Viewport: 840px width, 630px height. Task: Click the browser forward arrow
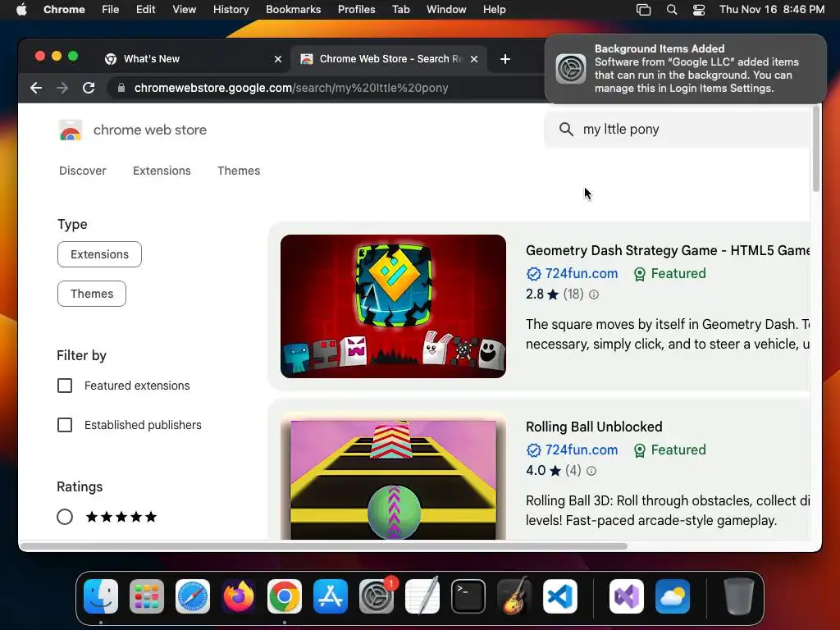(62, 88)
